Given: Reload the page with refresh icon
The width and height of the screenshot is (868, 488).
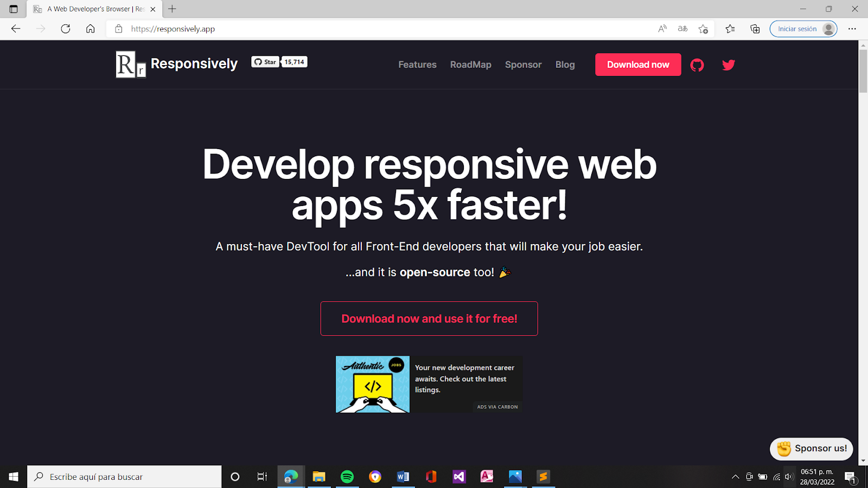Looking at the screenshot, I should pos(66,29).
